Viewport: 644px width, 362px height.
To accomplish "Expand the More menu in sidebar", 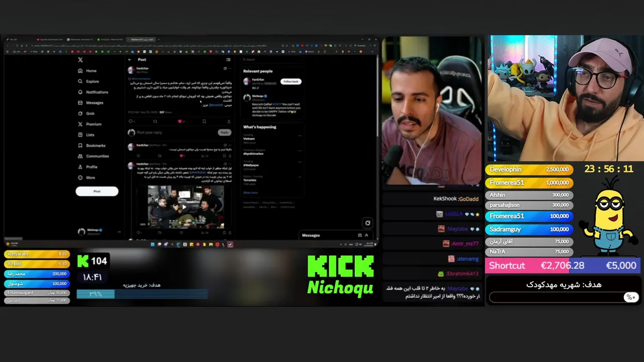I will [87, 177].
